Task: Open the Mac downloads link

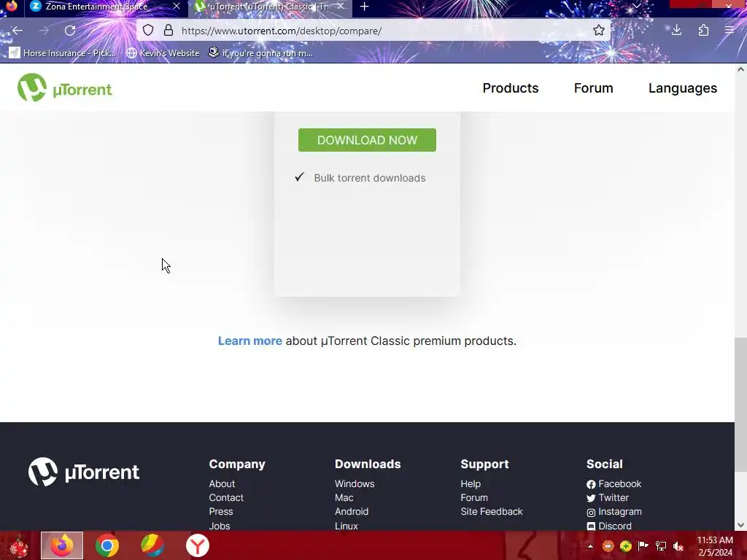Action: 344,497
